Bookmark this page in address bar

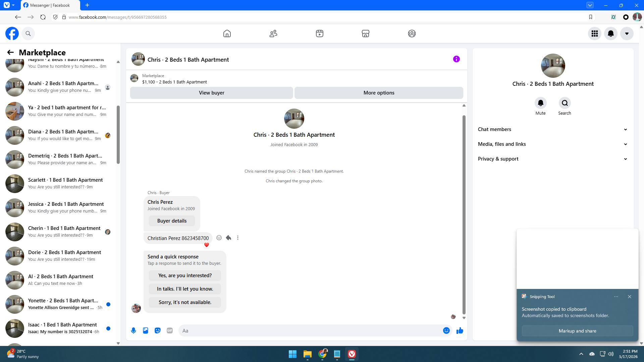591,17
